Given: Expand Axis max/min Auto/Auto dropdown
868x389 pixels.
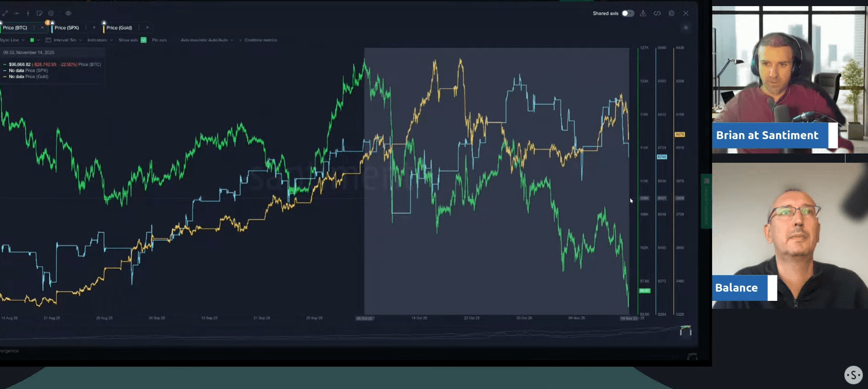Looking at the screenshot, I should pos(207,40).
